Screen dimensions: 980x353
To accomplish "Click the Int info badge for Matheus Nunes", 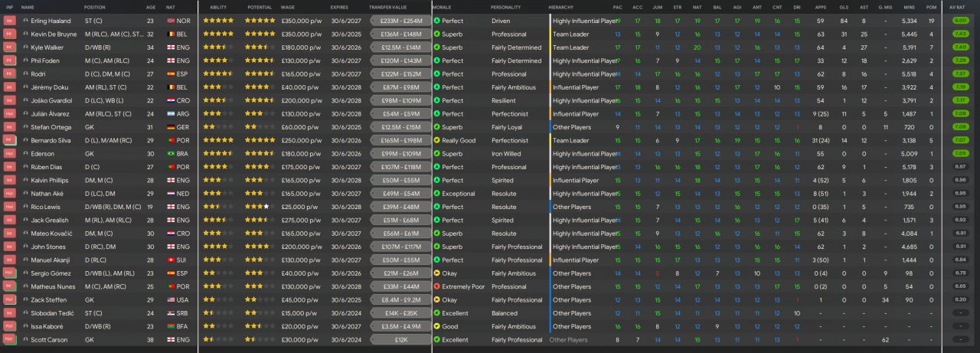I will click(9, 286).
